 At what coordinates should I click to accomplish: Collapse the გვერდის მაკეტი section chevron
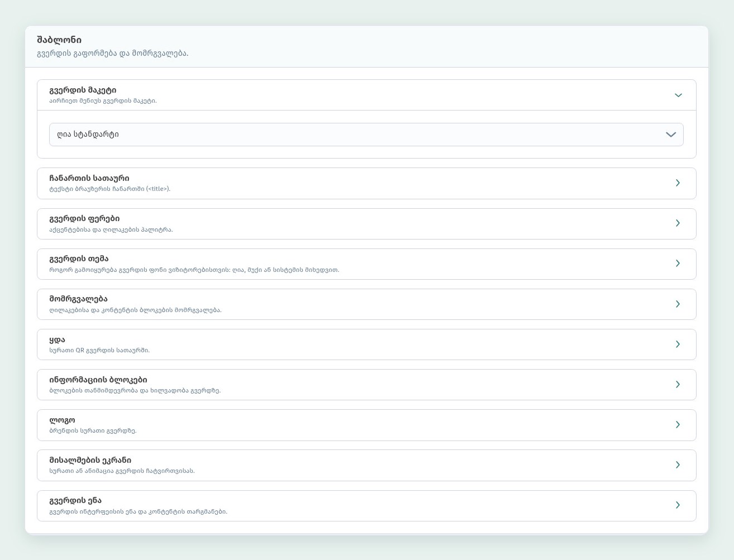coord(678,95)
